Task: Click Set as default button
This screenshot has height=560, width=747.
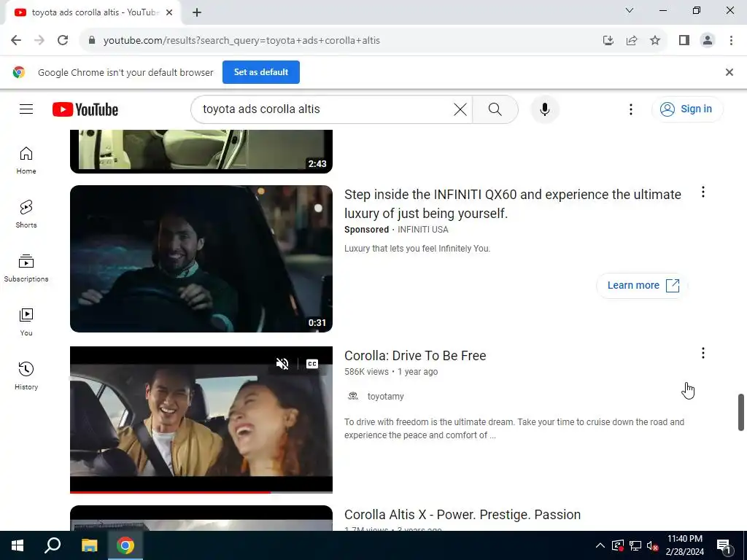Action: pos(261,72)
